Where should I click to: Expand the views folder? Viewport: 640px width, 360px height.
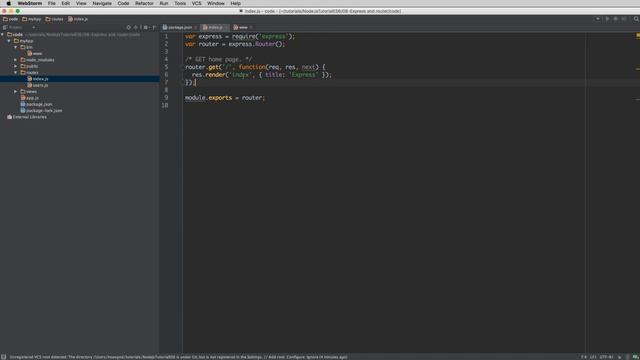16,91
